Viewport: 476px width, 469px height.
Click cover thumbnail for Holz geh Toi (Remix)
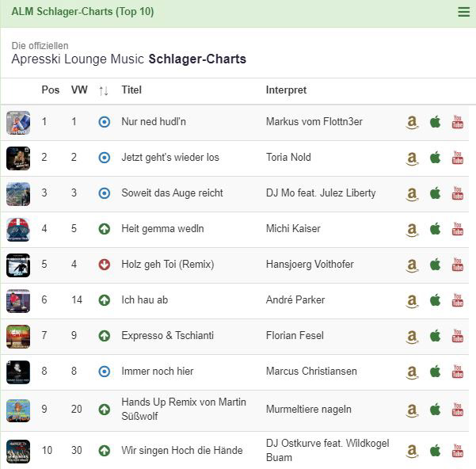click(x=18, y=265)
